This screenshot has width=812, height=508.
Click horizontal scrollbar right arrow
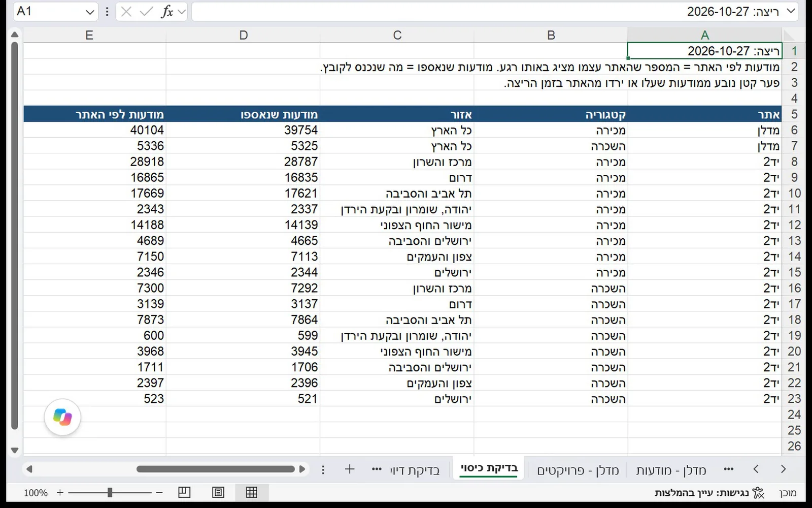(302, 469)
